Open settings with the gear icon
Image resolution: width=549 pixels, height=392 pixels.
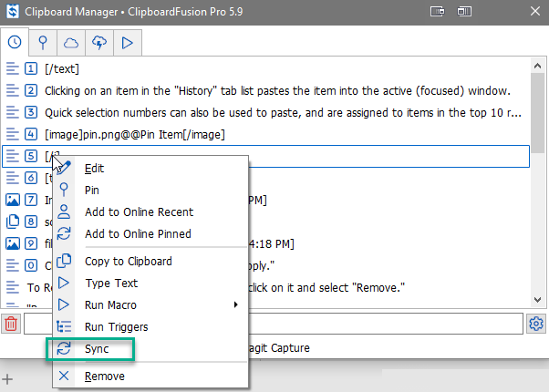point(536,324)
